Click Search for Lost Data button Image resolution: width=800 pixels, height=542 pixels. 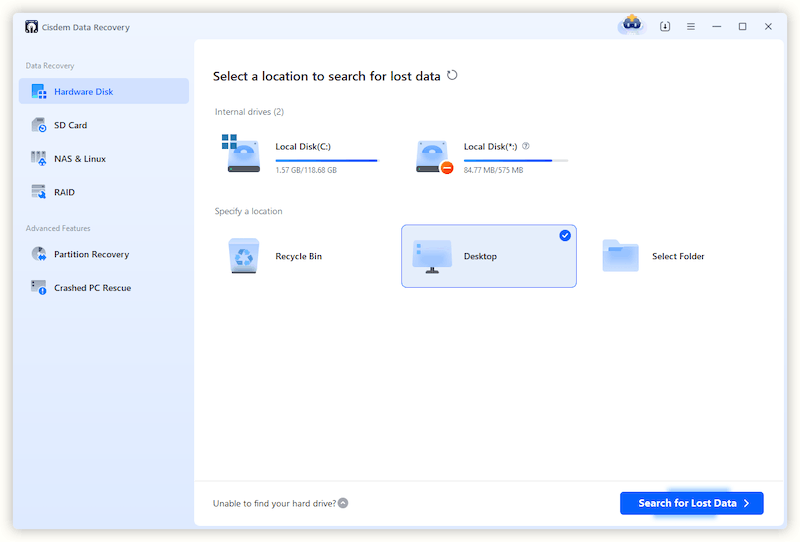tap(692, 503)
